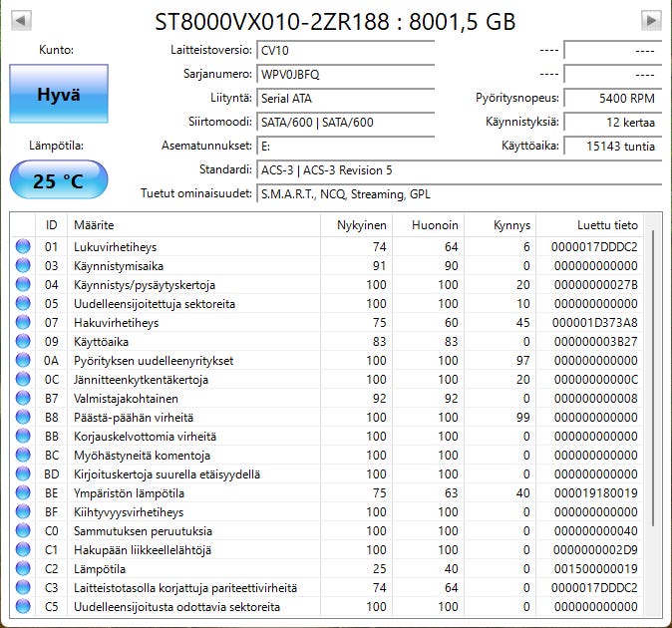Click the Sarjanumero field WPV0JBFQ
This screenshot has height=628, width=672.
[345, 75]
